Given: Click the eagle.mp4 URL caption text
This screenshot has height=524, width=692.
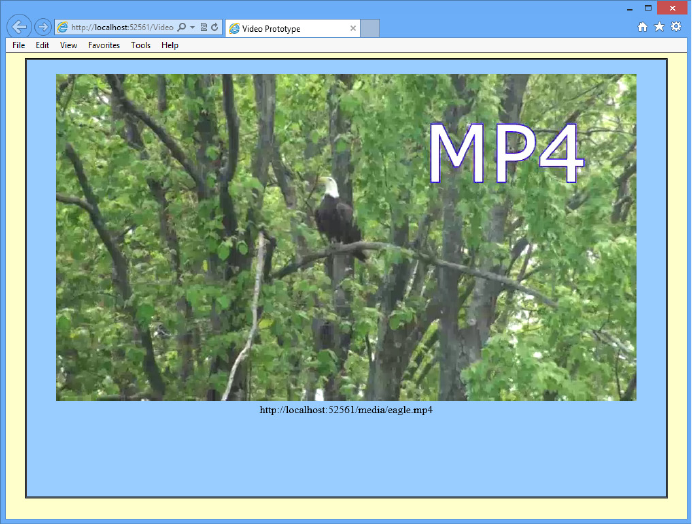Looking at the screenshot, I should (346, 410).
